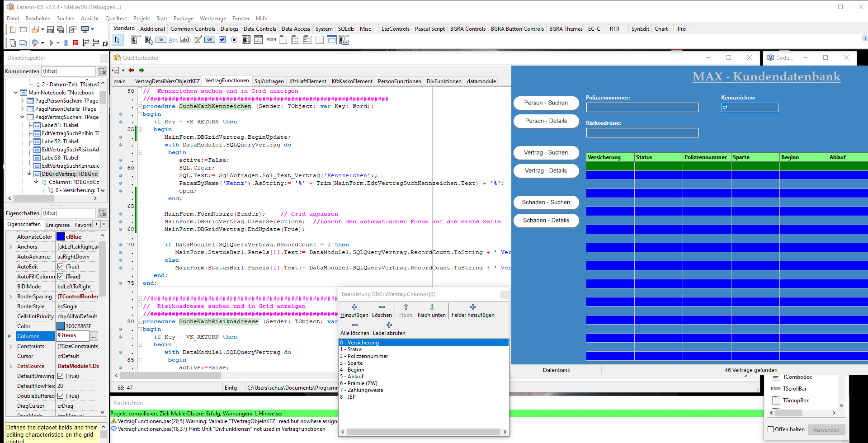Move column down with Nach unten

click(431, 311)
